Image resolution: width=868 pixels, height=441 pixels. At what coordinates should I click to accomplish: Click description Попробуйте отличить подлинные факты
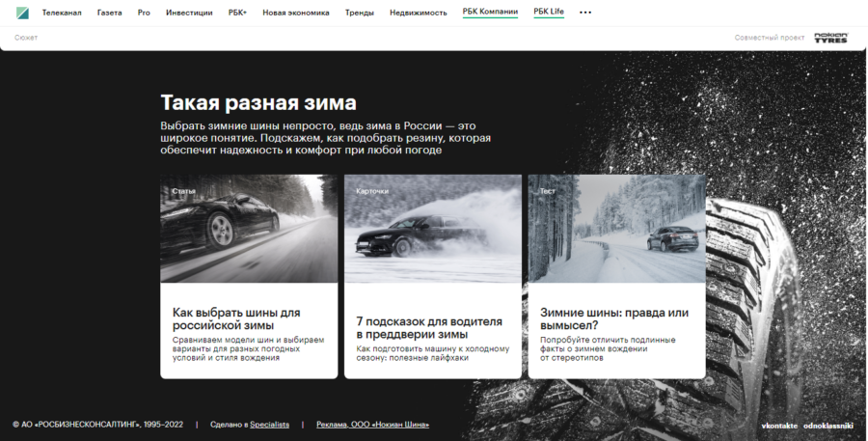click(608, 349)
